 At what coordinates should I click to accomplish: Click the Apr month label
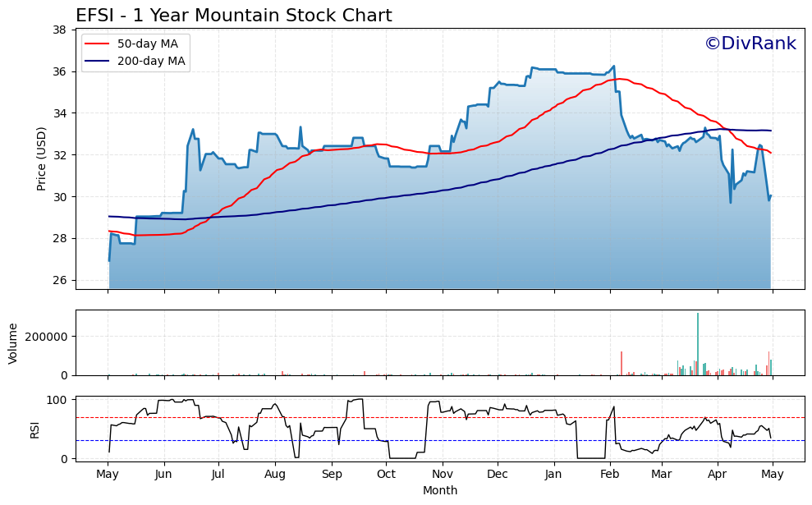[718, 475]
